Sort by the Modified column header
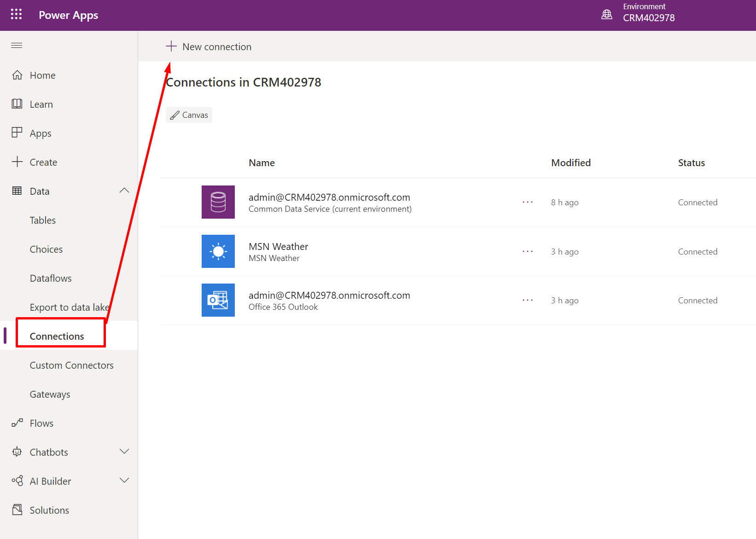The height and width of the screenshot is (539, 756). pos(571,162)
